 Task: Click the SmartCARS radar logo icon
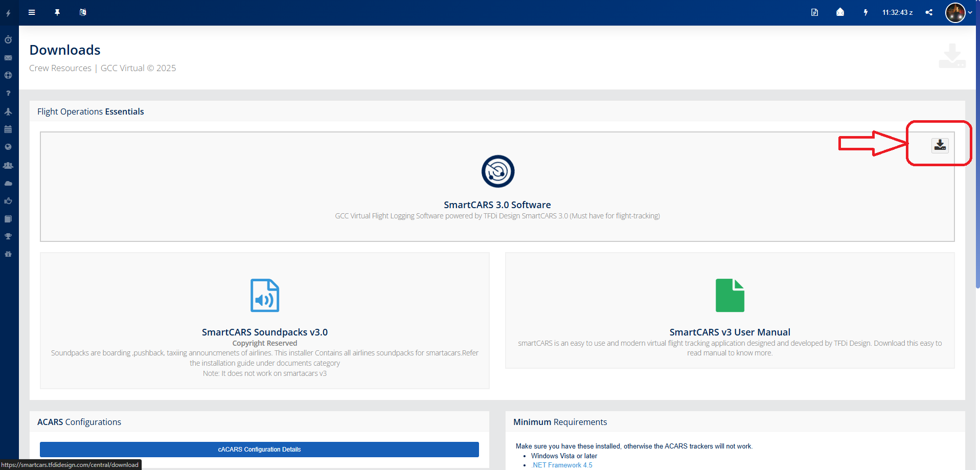(x=497, y=171)
